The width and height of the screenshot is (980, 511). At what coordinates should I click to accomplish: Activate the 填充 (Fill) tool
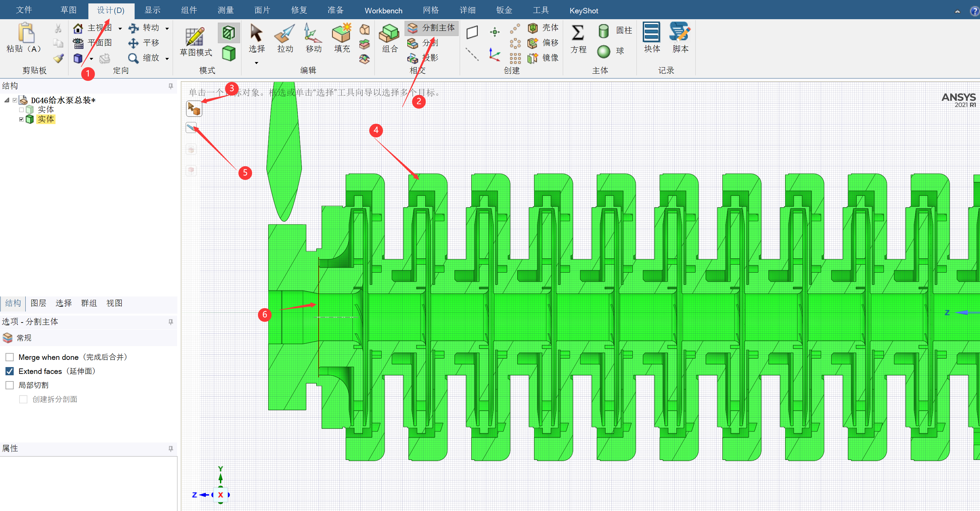342,34
